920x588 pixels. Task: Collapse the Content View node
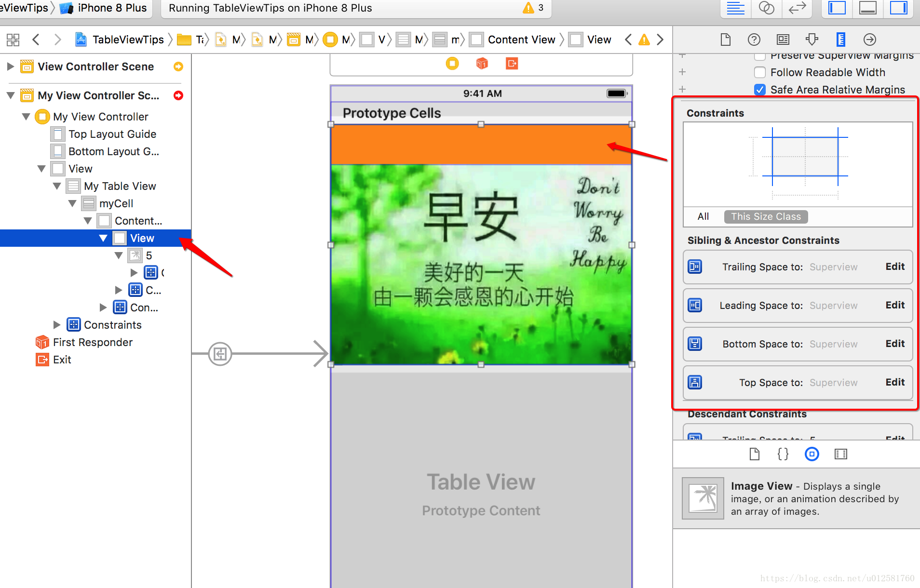point(88,221)
